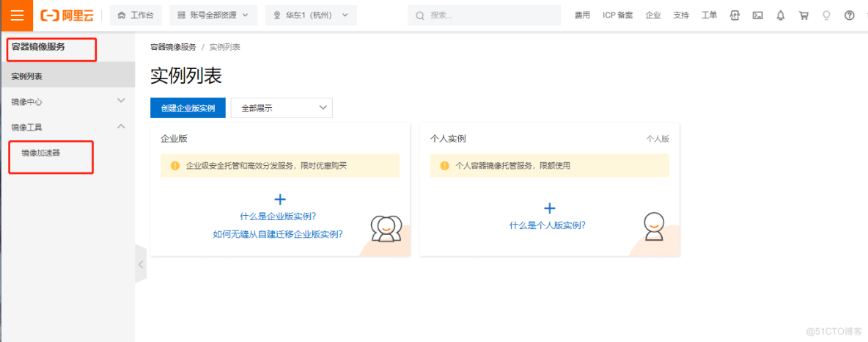This screenshot has height=342, width=868.
Task: Click the 容器镜像服务 sidebar title
Action: point(38,46)
